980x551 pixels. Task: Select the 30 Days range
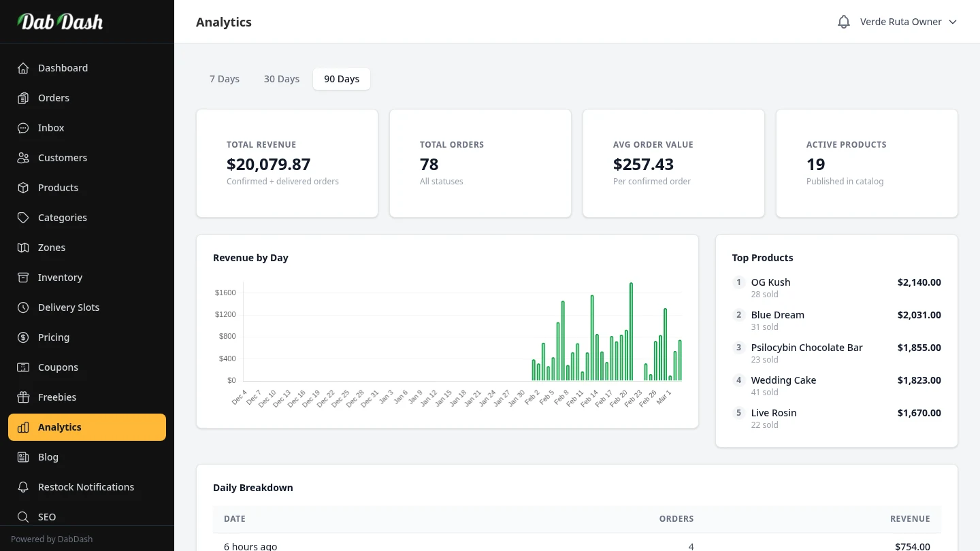tap(282, 79)
